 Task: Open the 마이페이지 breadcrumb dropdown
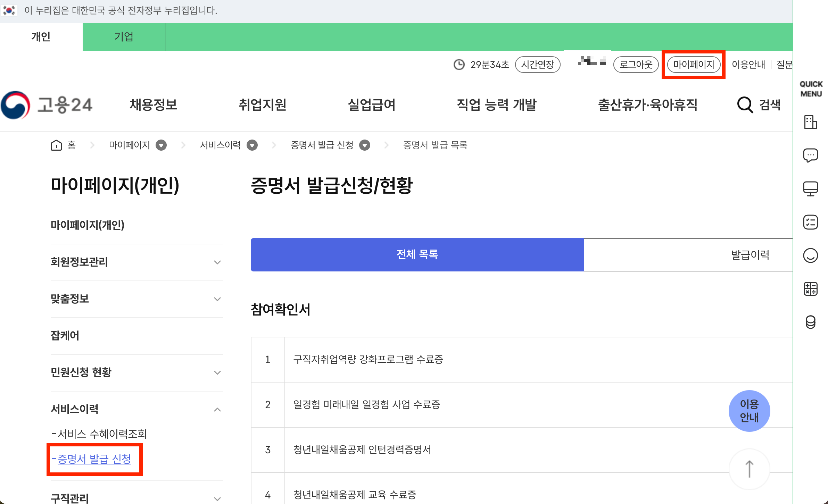click(161, 145)
